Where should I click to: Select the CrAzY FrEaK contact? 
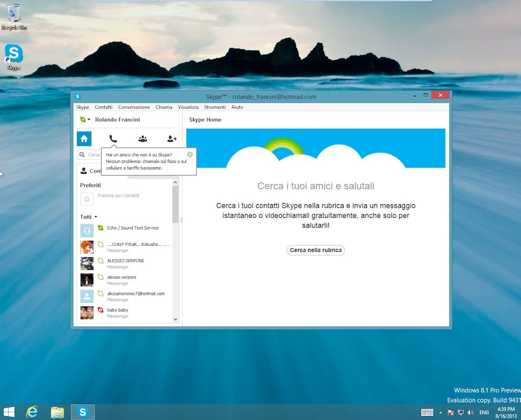click(x=125, y=247)
